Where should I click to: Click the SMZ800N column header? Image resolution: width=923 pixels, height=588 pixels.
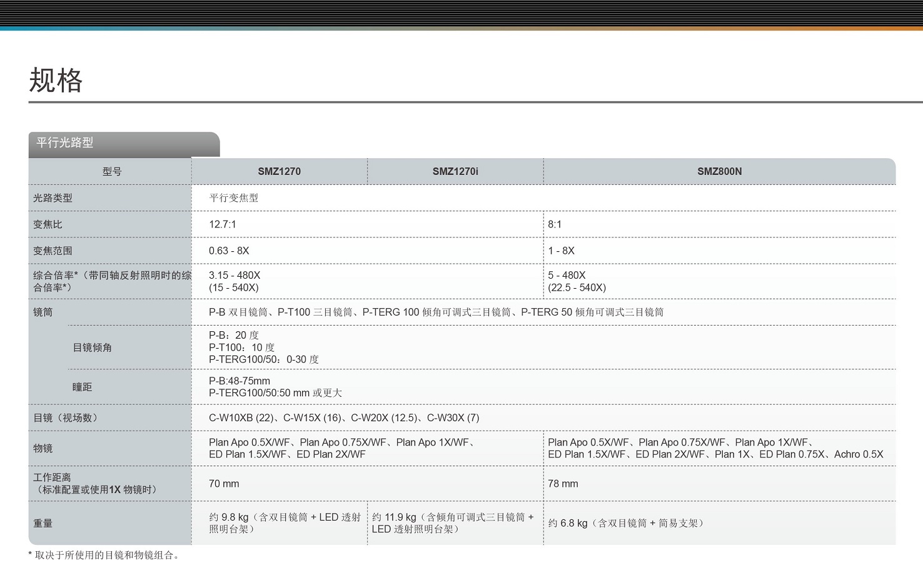pos(720,171)
